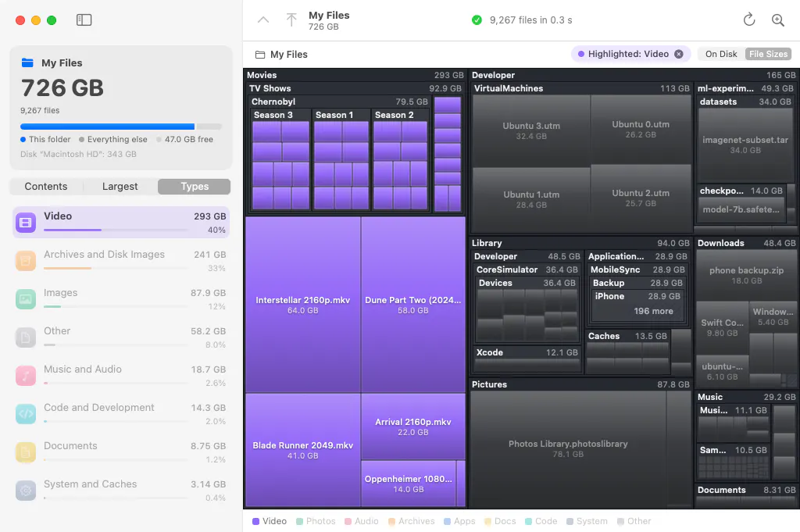The width and height of the screenshot is (800, 532).
Task: Toggle the Audio legend filter
Action: [362, 521]
